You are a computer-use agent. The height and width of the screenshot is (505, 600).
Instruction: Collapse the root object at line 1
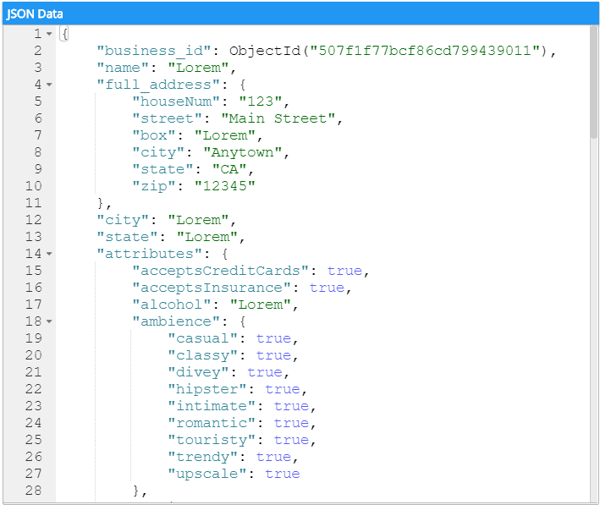(x=49, y=34)
